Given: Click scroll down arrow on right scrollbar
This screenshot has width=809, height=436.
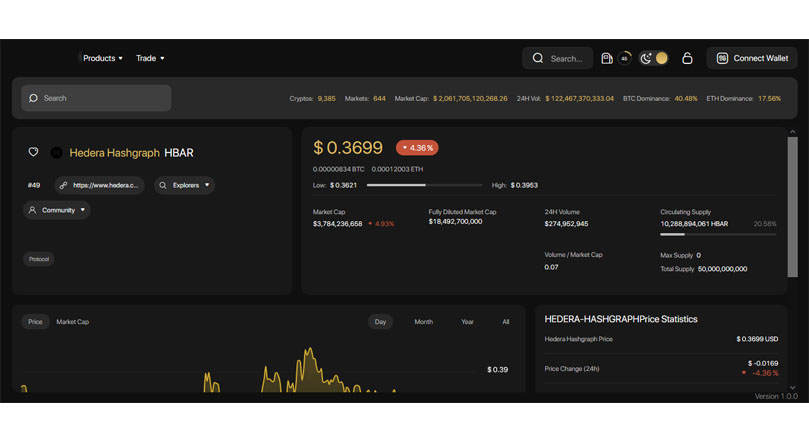Looking at the screenshot, I should tap(792, 387).
